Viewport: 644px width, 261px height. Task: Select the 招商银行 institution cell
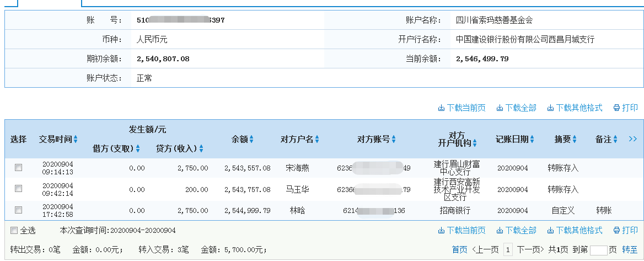pos(455,210)
